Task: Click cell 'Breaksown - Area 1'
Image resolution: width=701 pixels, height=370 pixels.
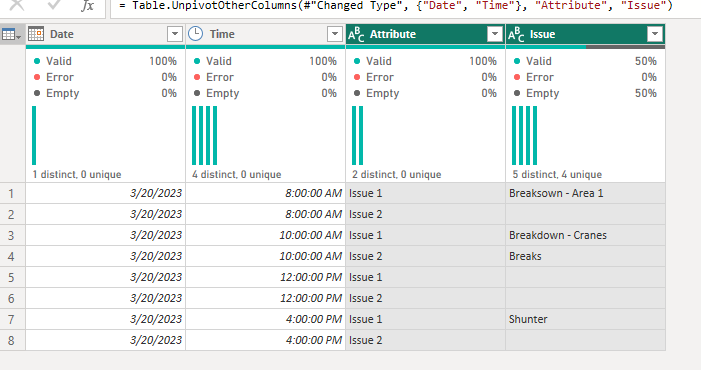Action: tap(586, 193)
